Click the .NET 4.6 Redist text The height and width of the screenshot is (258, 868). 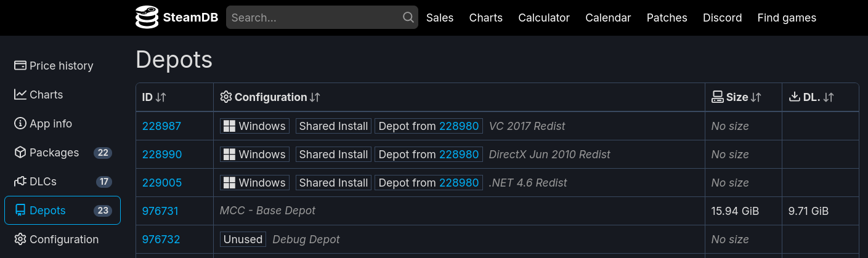(528, 182)
